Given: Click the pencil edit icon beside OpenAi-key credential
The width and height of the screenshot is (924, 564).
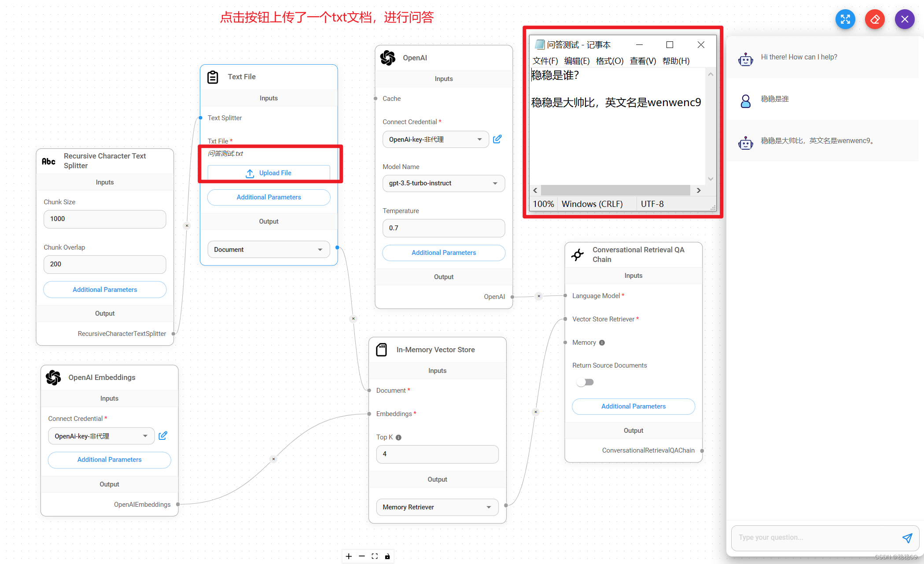Looking at the screenshot, I should pyautogui.click(x=497, y=139).
